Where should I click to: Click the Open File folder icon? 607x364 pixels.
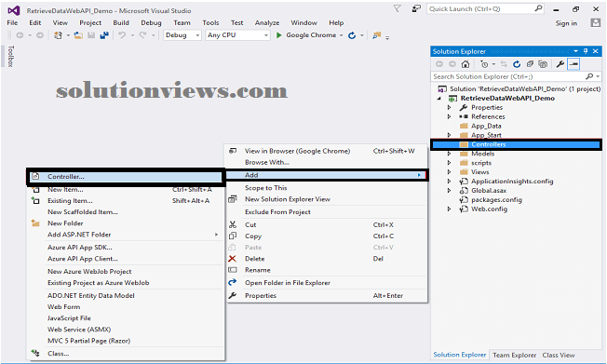tap(78, 35)
